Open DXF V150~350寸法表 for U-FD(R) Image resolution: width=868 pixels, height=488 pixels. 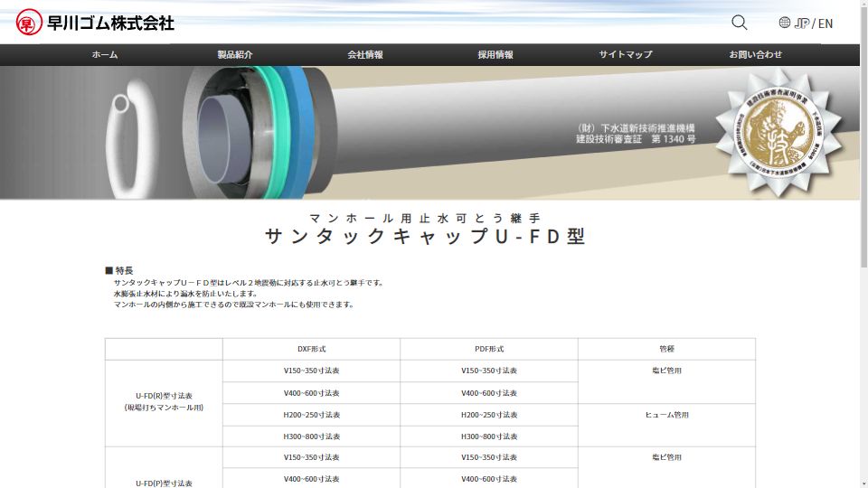(x=311, y=371)
